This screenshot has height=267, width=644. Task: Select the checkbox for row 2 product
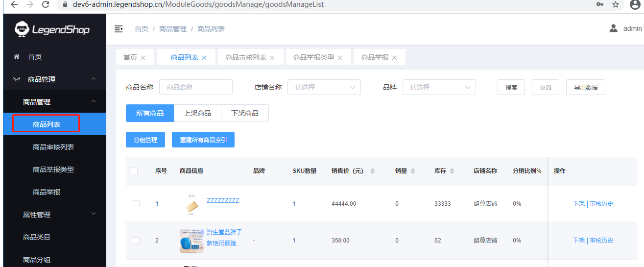coord(136,241)
